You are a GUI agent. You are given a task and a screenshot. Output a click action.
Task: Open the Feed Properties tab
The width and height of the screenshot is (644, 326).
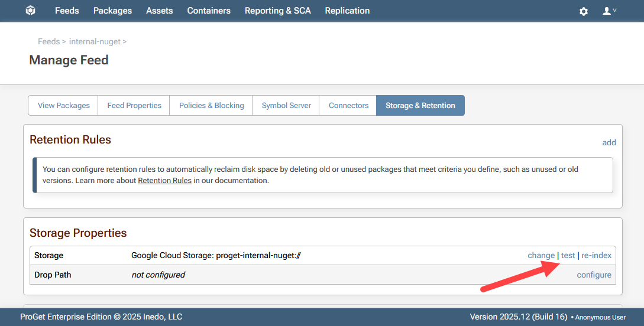(134, 106)
